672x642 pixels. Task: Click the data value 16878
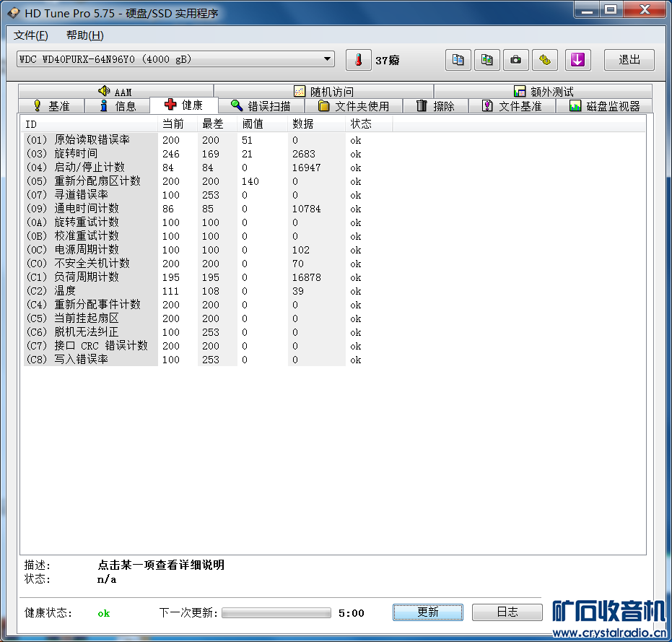(307, 277)
